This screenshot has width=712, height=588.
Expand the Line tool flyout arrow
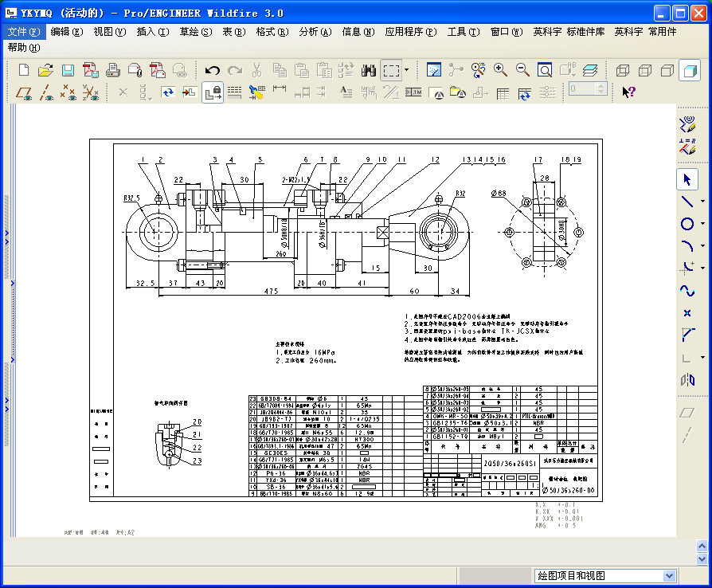pos(703,202)
